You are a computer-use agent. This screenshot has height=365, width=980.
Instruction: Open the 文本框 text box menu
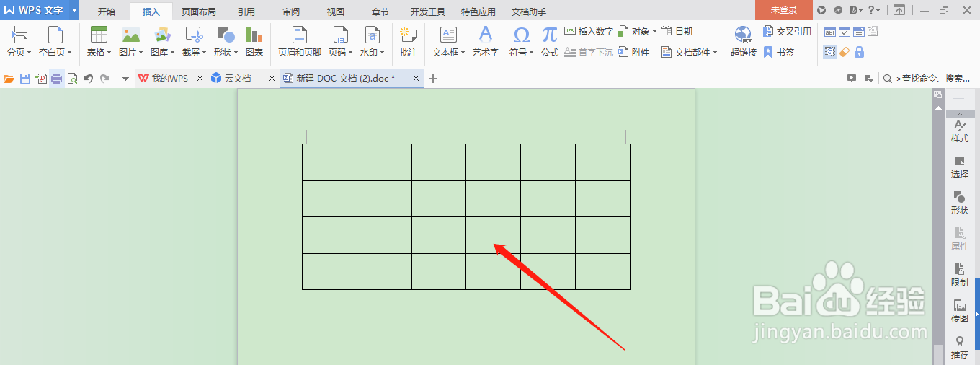pos(448,43)
